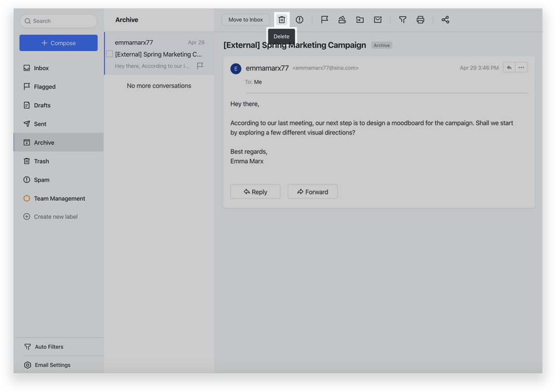Toggle flag on the emmamarx77 conversation item
556x392 pixels.
tap(200, 66)
